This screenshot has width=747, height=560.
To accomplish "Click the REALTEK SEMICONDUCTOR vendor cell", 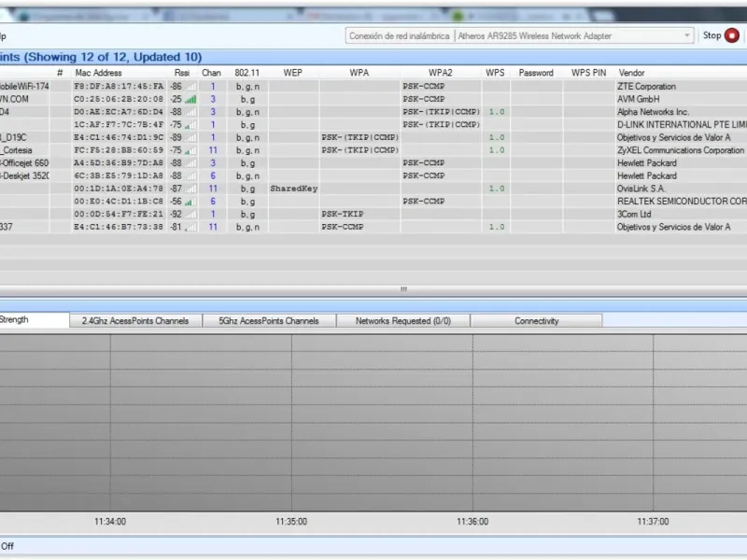I will [682, 202].
